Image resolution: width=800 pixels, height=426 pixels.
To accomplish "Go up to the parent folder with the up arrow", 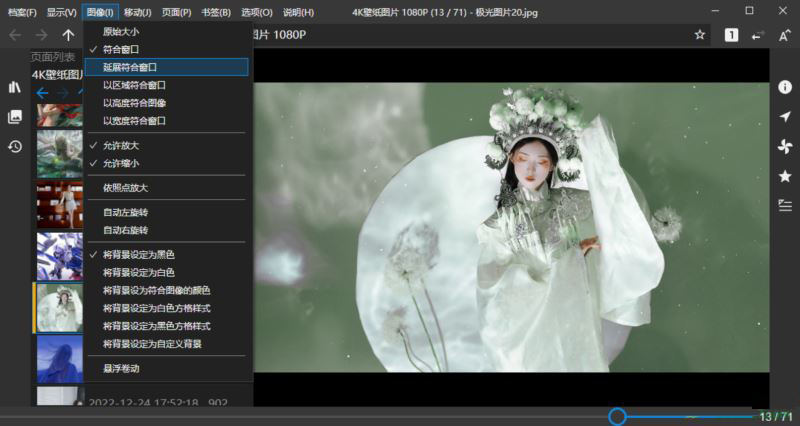I will 68,35.
